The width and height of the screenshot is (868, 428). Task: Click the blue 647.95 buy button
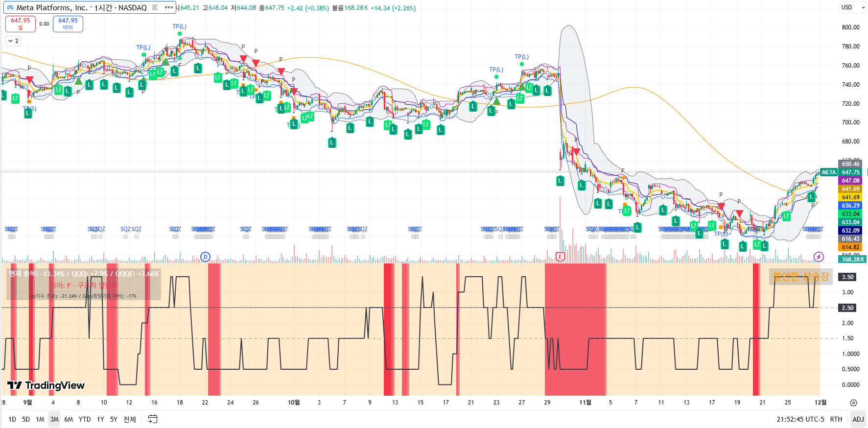click(x=68, y=24)
